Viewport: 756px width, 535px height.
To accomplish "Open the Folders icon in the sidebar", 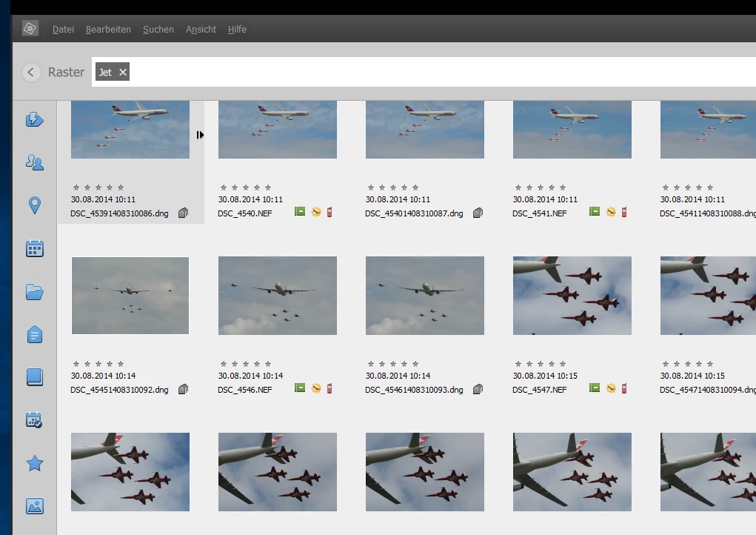I will point(35,292).
